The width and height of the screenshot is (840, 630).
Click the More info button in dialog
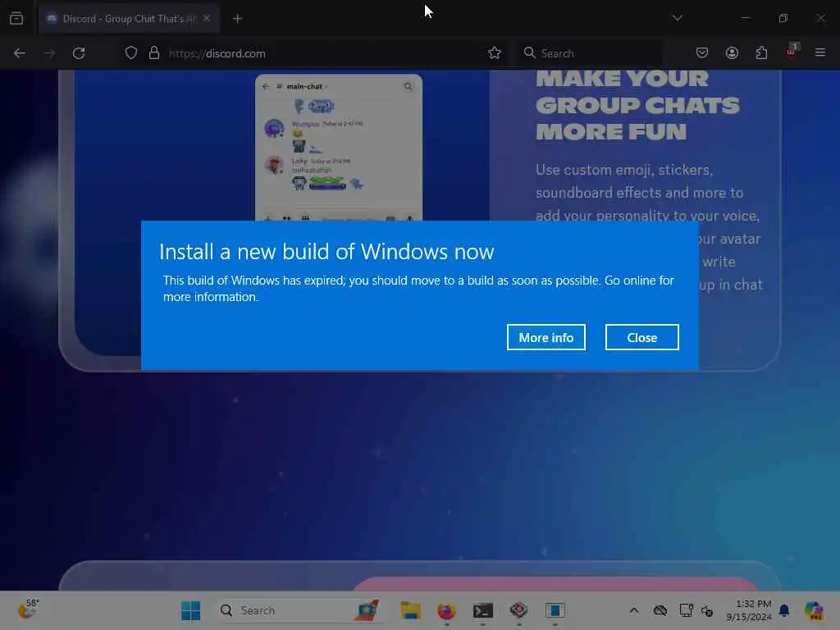point(546,337)
